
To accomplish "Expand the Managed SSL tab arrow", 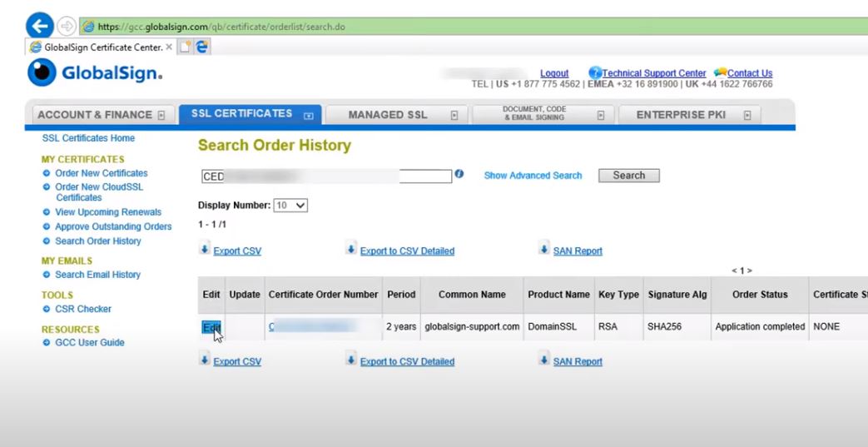I will 454,115.
